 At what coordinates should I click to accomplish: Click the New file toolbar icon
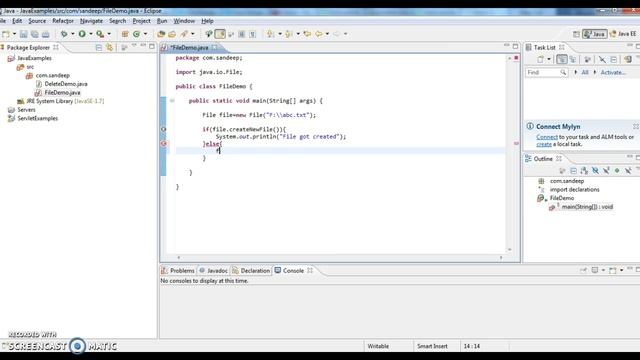(x=6, y=34)
